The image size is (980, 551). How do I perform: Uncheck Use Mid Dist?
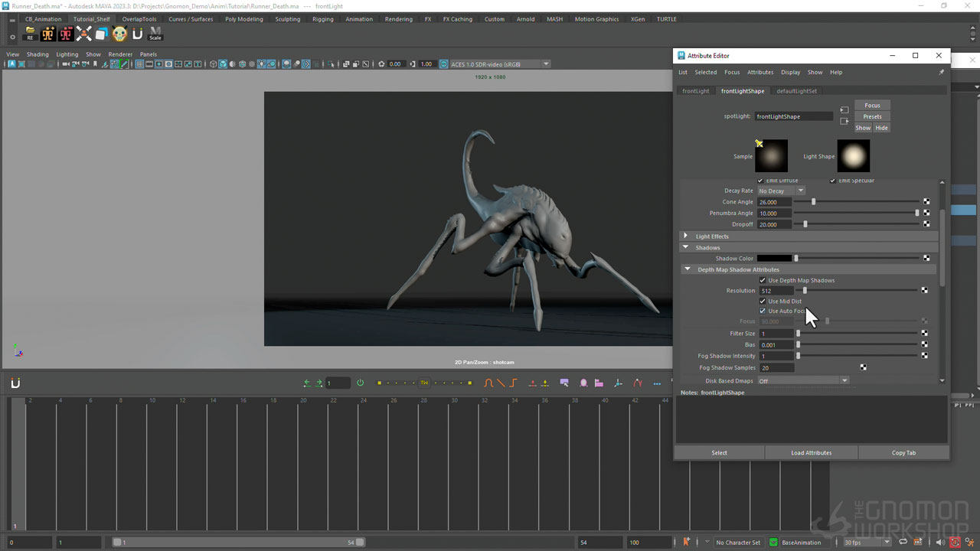click(x=762, y=301)
